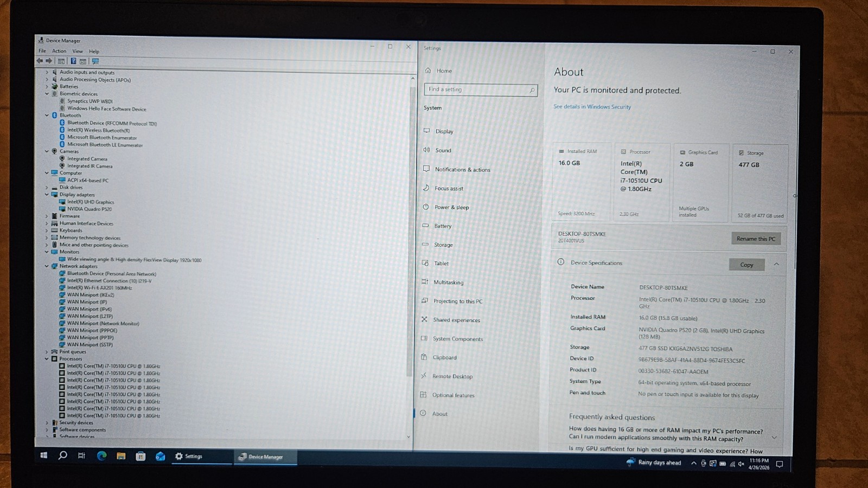The height and width of the screenshot is (488, 868).
Task: Open See details in Windows Security link
Action: (x=592, y=107)
